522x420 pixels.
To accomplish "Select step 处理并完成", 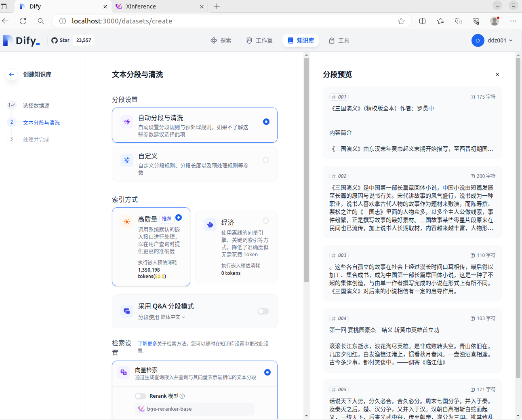I will click(x=36, y=139).
